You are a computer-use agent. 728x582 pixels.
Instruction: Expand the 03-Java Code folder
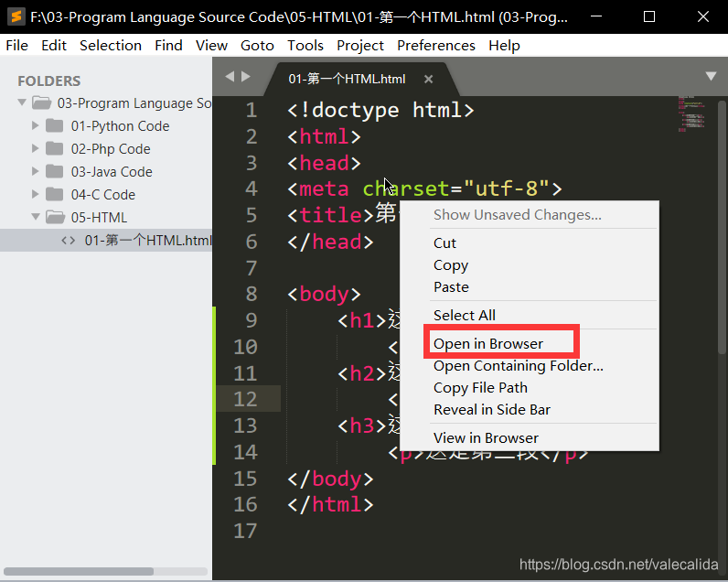36,170
